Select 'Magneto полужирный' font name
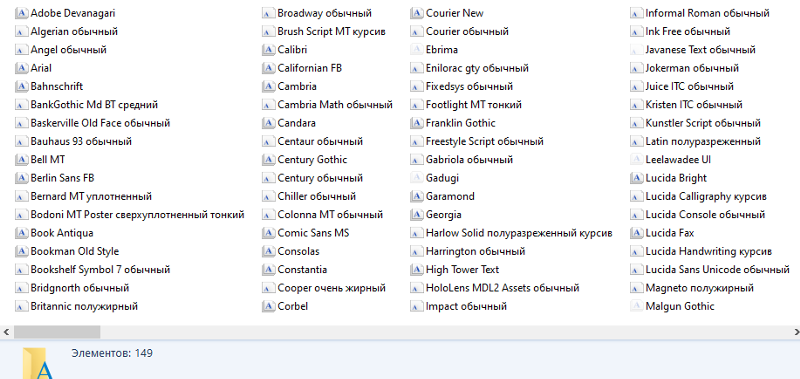This screenshot has width=800, height=379. 699,288
